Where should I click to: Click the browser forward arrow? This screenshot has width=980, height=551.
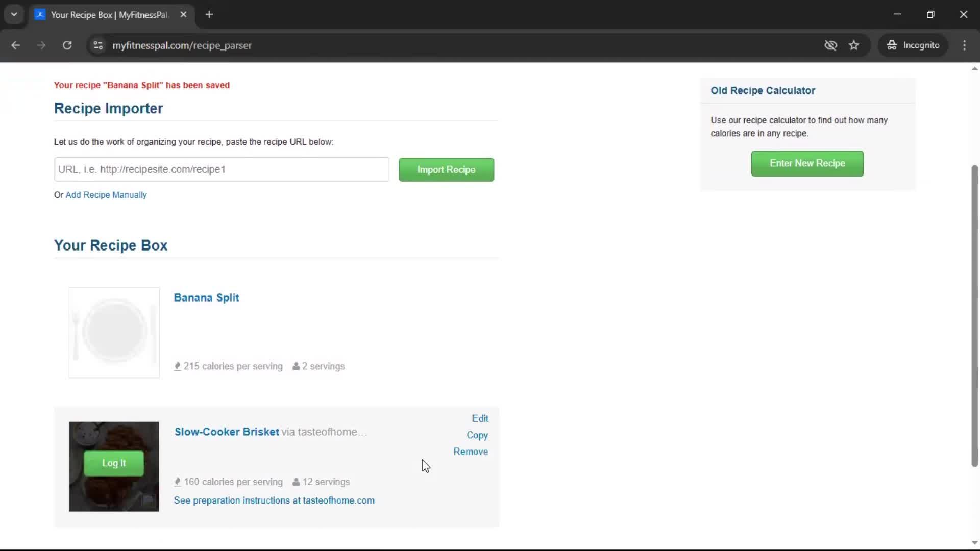pyautogui.click(x=41, y=45)
